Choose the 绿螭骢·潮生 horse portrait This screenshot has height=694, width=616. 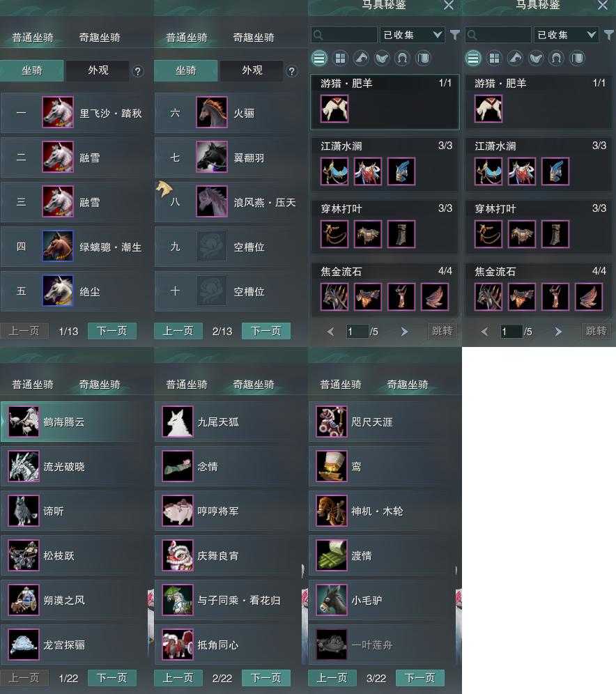click(58, 246)
